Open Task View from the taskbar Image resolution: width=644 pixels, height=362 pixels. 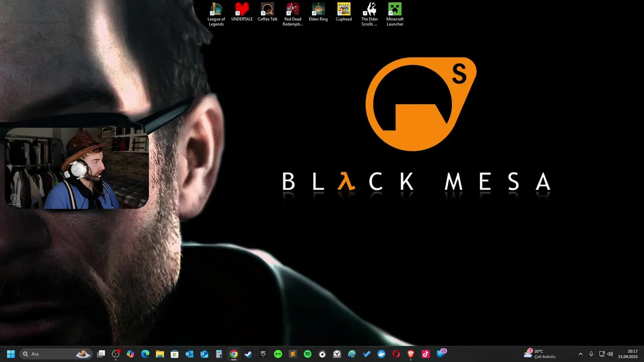click(101, 354)
